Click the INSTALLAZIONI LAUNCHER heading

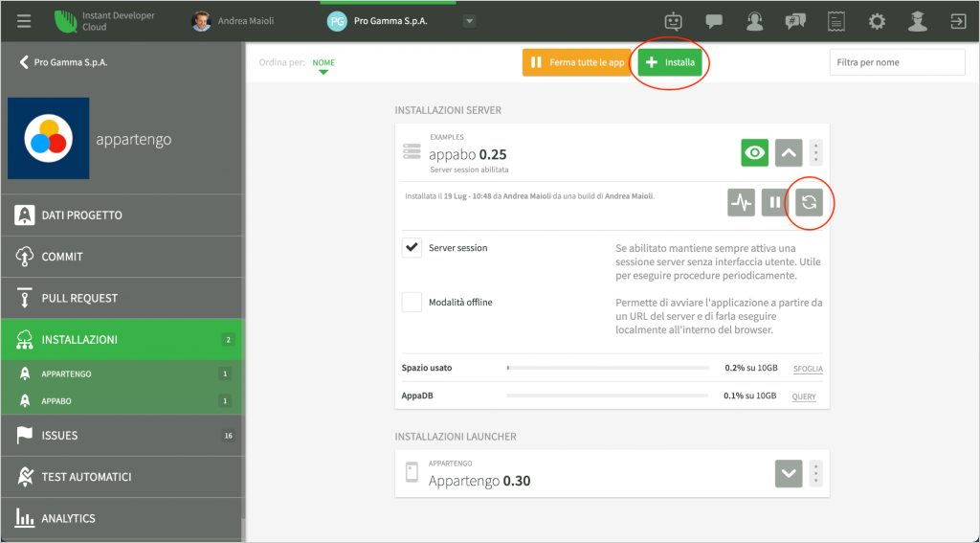click(x=456, y=437)
